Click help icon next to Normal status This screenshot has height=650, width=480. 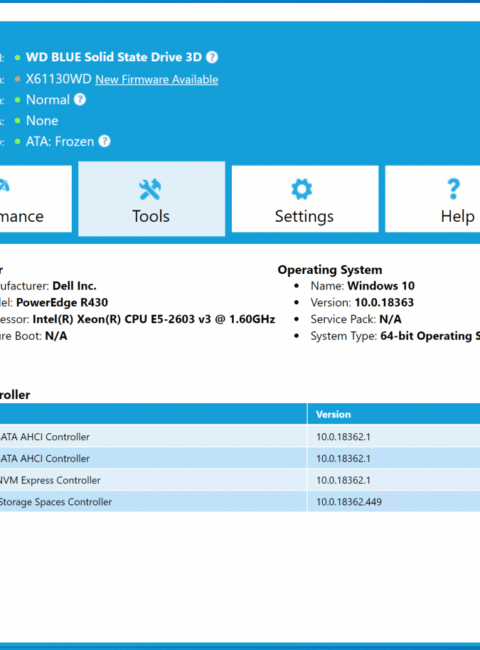[x=80, y=99]
